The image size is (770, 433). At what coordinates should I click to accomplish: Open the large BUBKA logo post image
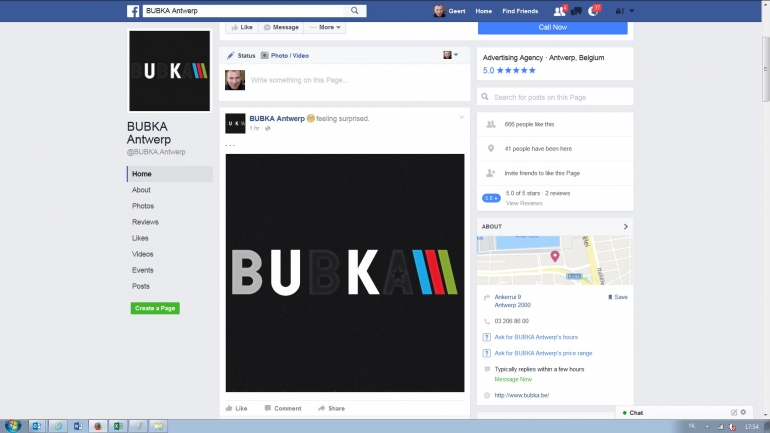(x=345, y=273)
